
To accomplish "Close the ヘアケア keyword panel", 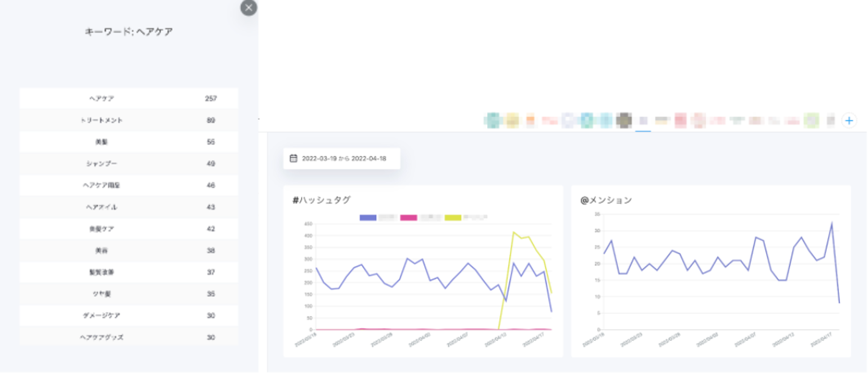I will coord(249,8).
